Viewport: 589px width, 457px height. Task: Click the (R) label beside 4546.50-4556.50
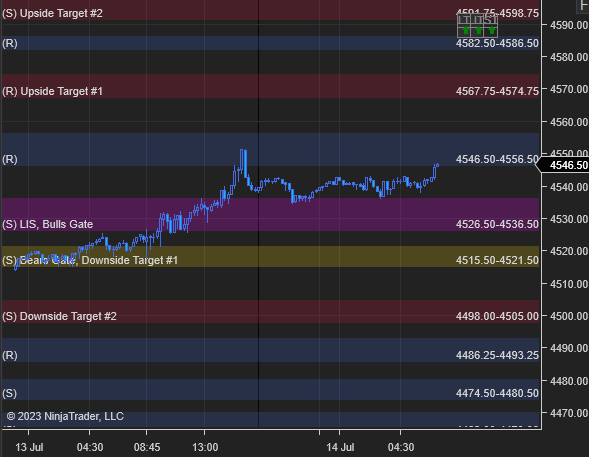pyautogui.click(x=10, y=159)
